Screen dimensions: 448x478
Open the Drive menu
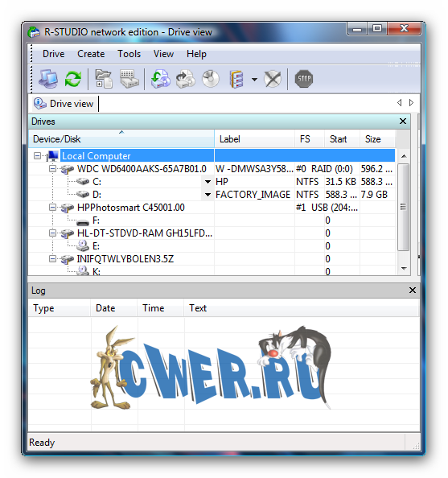[54, 54]
